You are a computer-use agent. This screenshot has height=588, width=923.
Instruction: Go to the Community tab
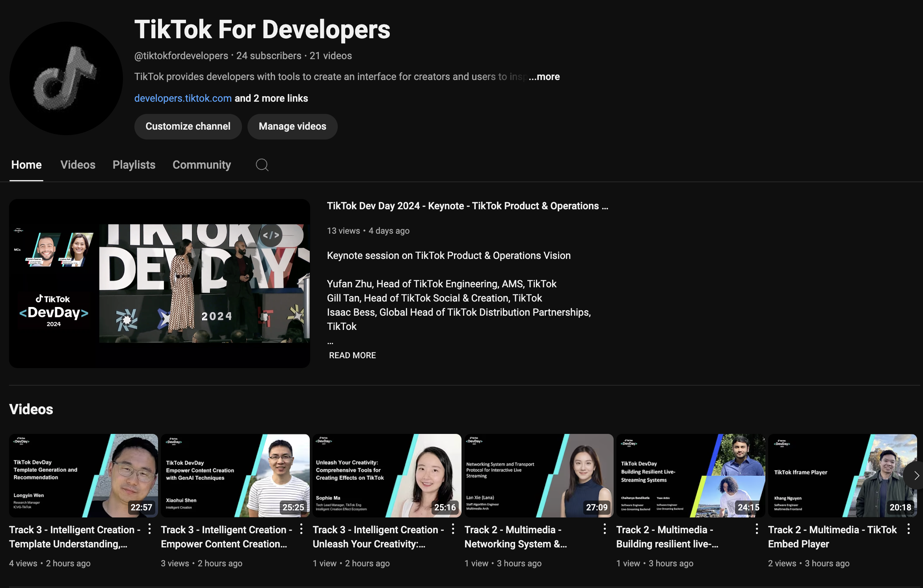201,165
